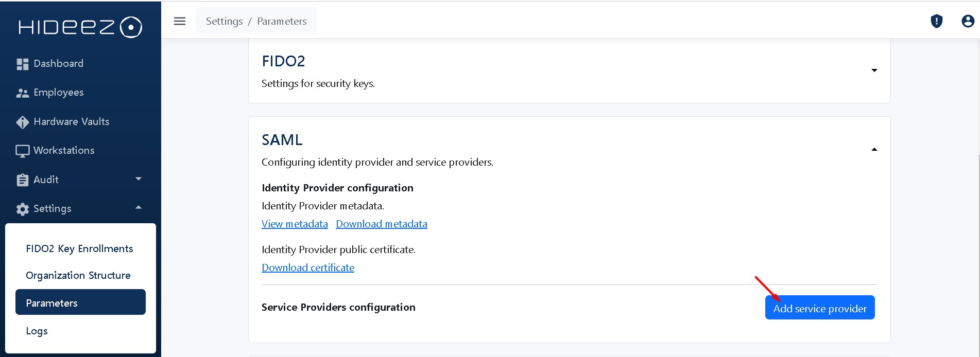Click the Download certificate link
The image size is (980, 357).
pyautogui.click(x=308, y=267)
